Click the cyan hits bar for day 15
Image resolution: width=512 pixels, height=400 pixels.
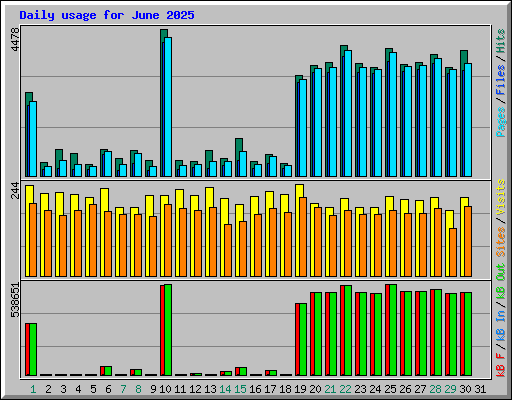[243, 164]
